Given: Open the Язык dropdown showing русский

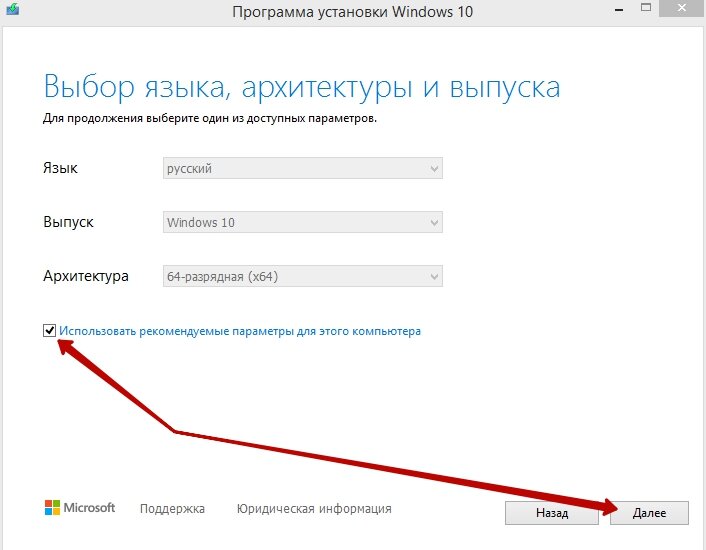Looking at the screenshot, I should (x=303, y=168).
